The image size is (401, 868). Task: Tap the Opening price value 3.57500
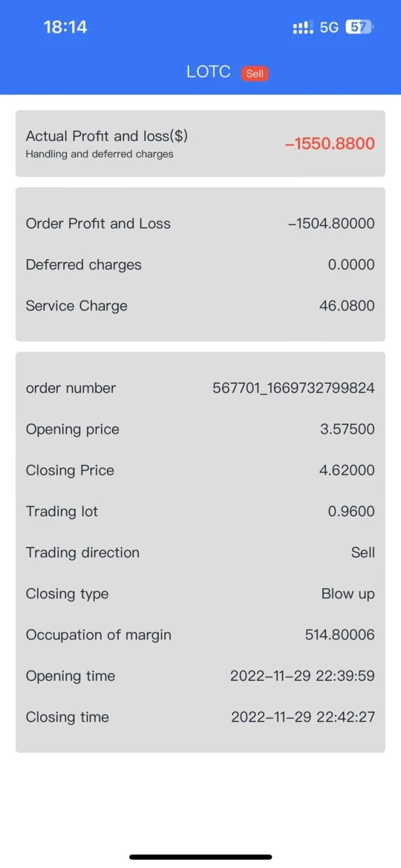[x=347, y=429]
